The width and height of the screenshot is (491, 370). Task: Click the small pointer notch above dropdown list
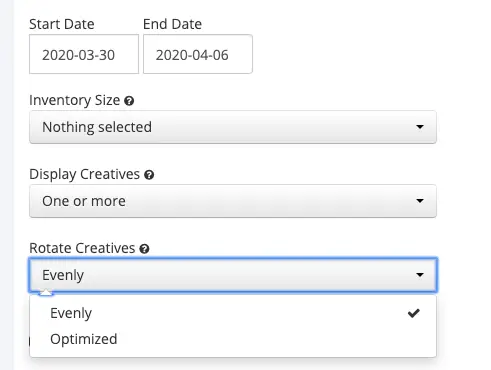point(46,293)
